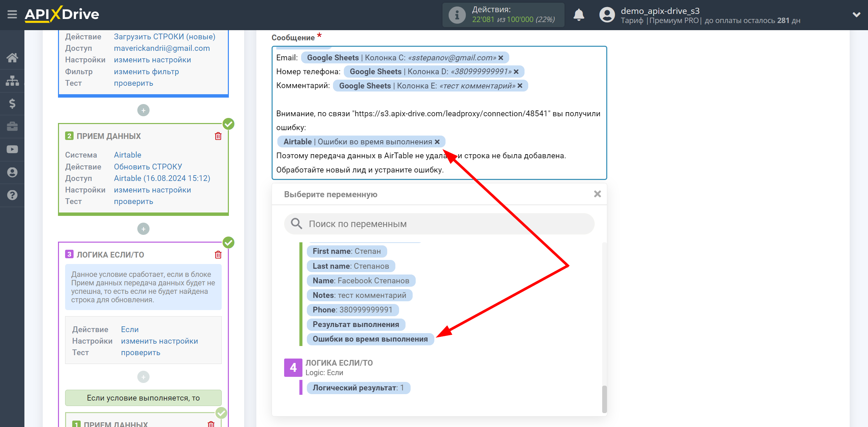Open Airtable system link
Viewport: 868px width, 427px height.
tap(127, 155)
